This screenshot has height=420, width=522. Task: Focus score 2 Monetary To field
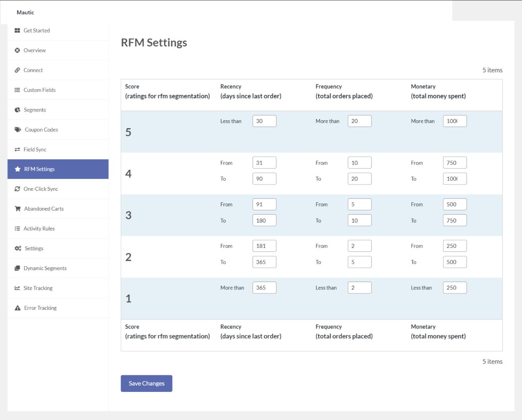click(x=455, y=262)
